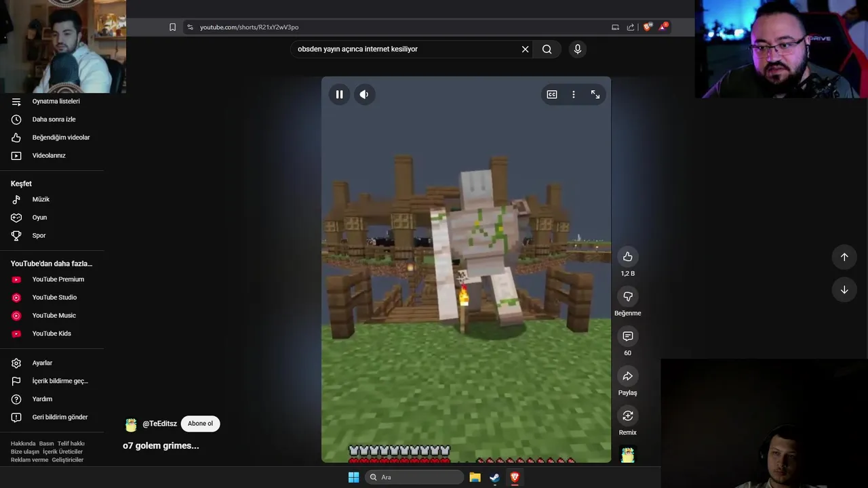Open the @TeEditsz channel name
The height and width of the screenshot is (488, 868).
click(x=159, y=424)
